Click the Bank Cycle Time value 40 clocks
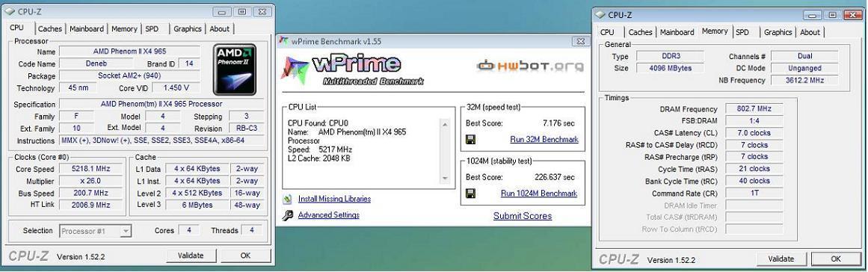 click(754, 181)
